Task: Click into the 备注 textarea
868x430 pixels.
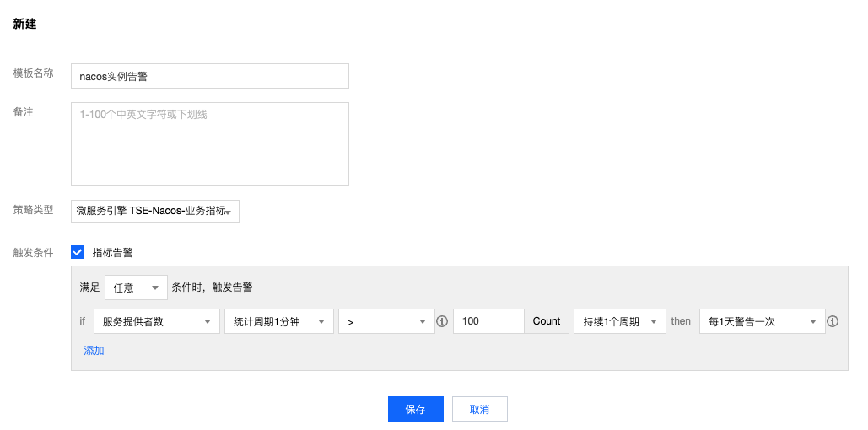Action: click(x=210, y=144)
